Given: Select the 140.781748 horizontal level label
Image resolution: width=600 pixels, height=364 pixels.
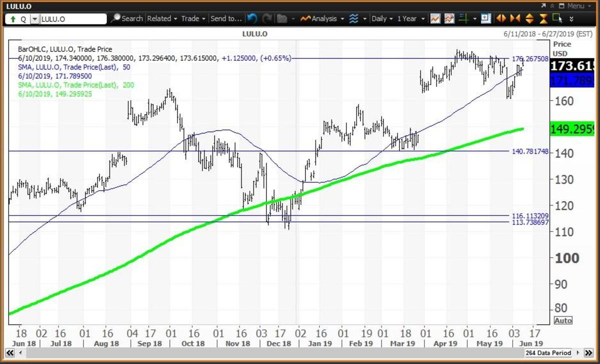Looking at the screenshot, I should 530,151.
